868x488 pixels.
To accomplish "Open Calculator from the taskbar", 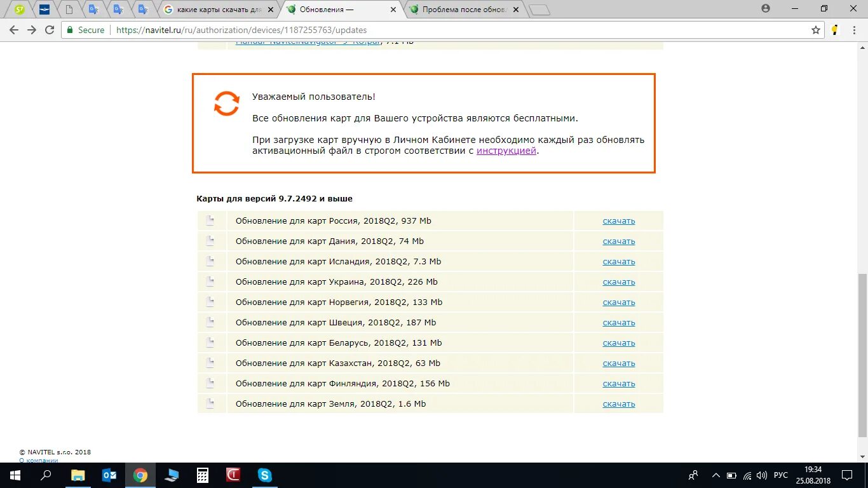I will click(x=202, y=475).
